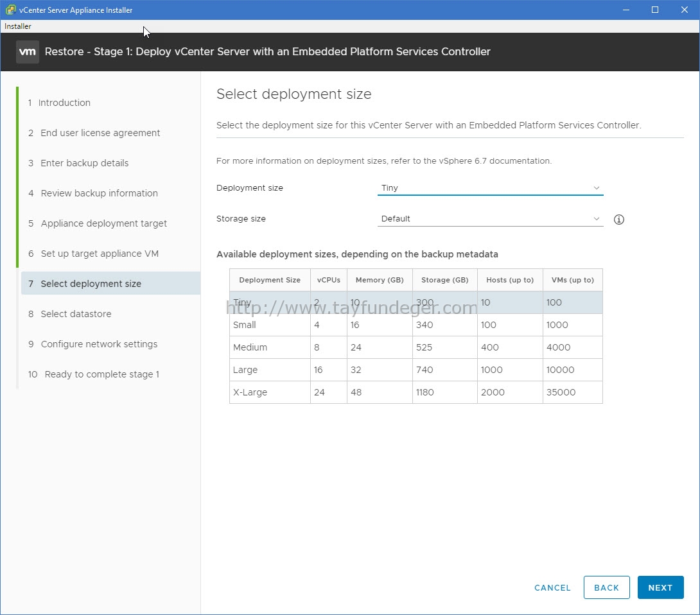This screenshot has height=615, width=700.
Task: Go to Review backup information step
Action: point(93,193)
